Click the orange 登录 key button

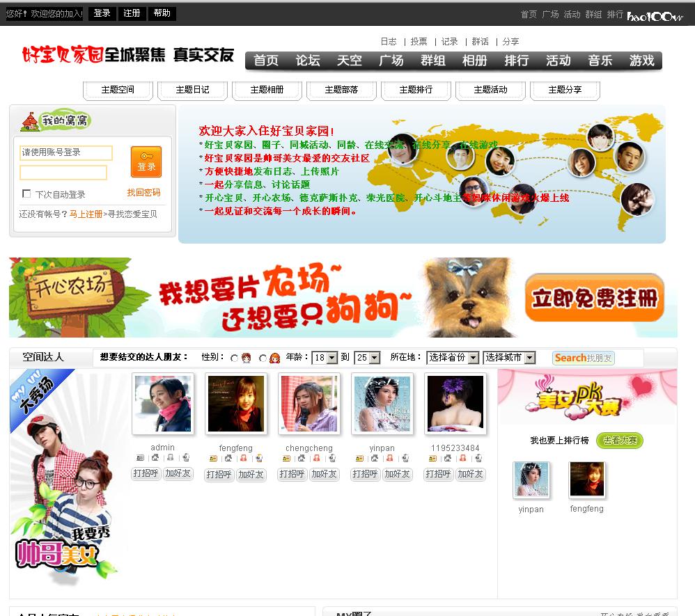146,161
